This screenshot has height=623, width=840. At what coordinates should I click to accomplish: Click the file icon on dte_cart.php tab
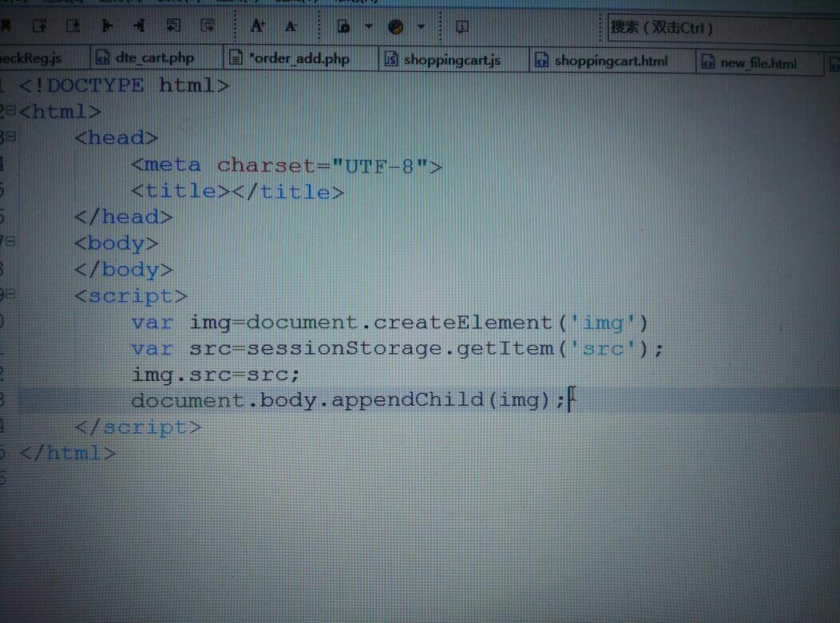pos(102,58)
